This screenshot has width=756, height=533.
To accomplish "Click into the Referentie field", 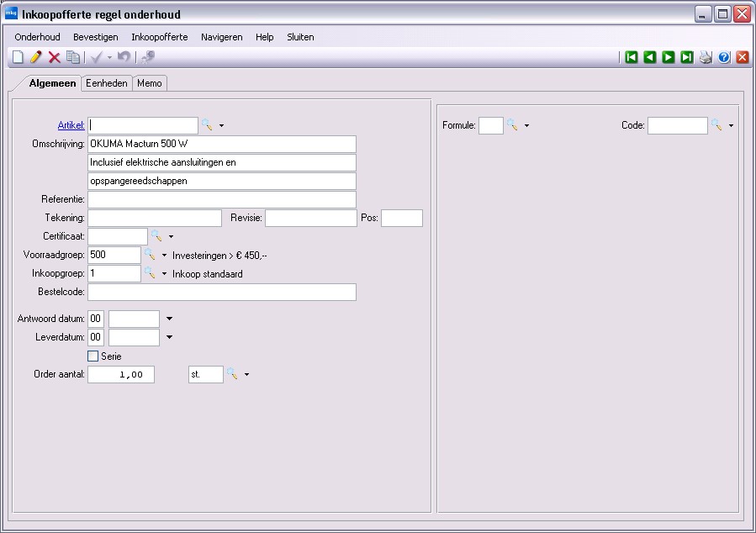I will click(222, 199).
